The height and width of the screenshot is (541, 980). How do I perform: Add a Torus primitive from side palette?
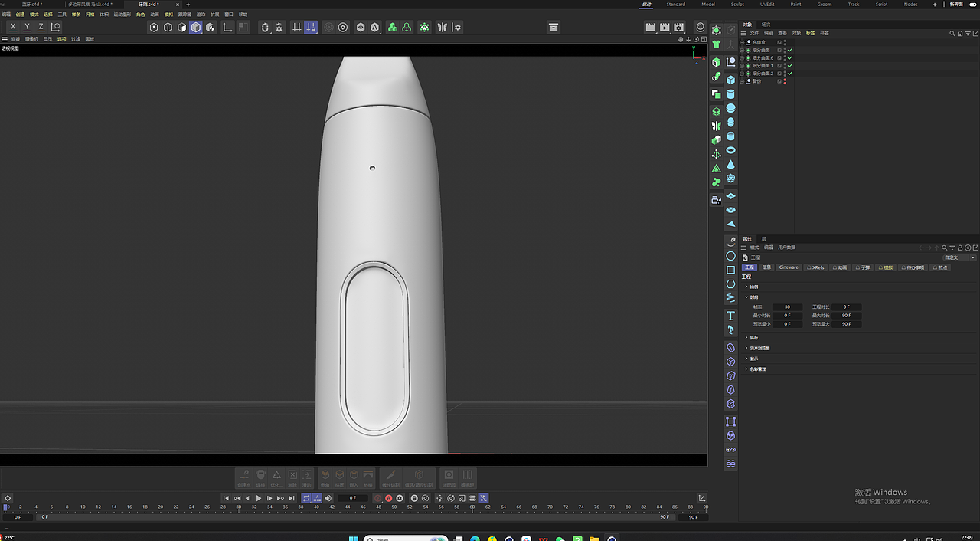pyautogui.click(x=730, y=150)
